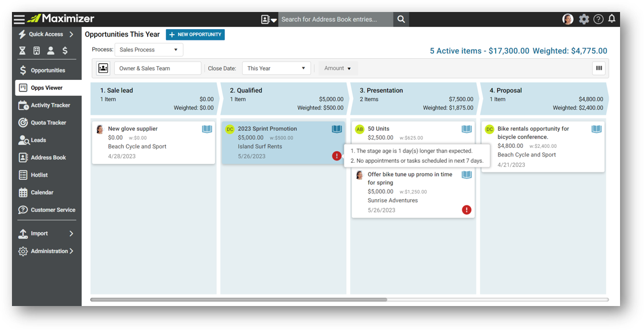Viewport: 644px width, 330px height.
Task: Open the user profile avatar
Action: click(x=568, y=19)
